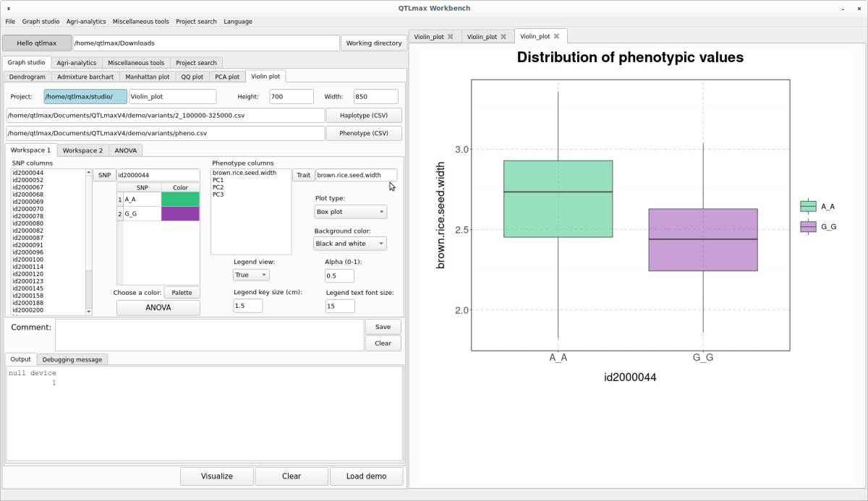This screenshot has width=868, height=501.
Task: Click the Palette button
Action: pos(182,293)
